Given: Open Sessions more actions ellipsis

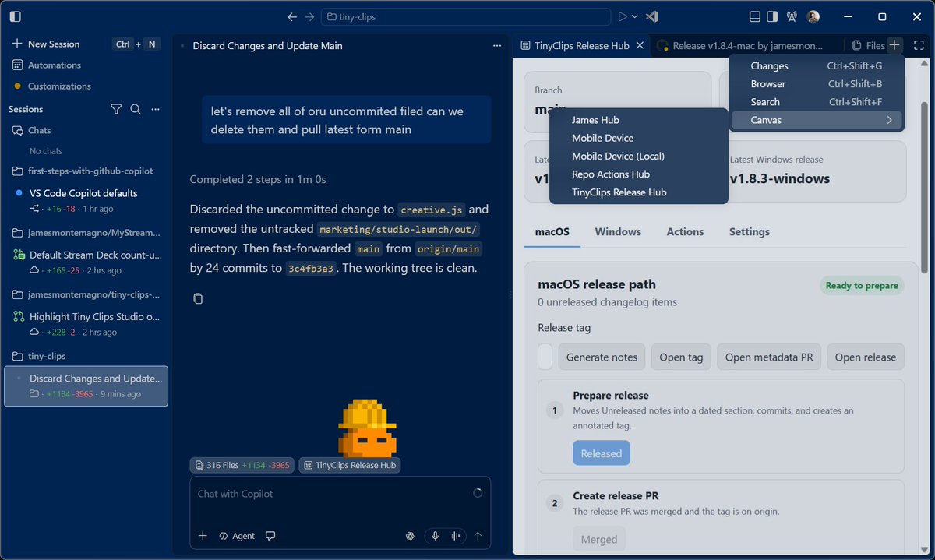Looking at the screenshot, I should (155, 109).
